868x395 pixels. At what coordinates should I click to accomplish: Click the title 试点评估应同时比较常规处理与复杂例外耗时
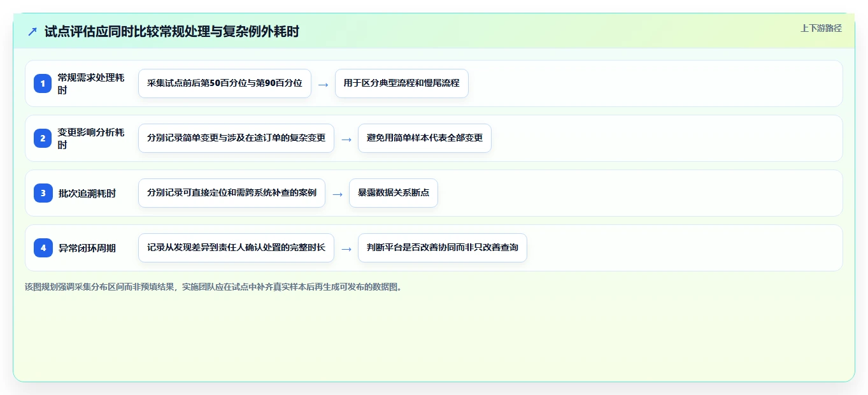(172, 31)
